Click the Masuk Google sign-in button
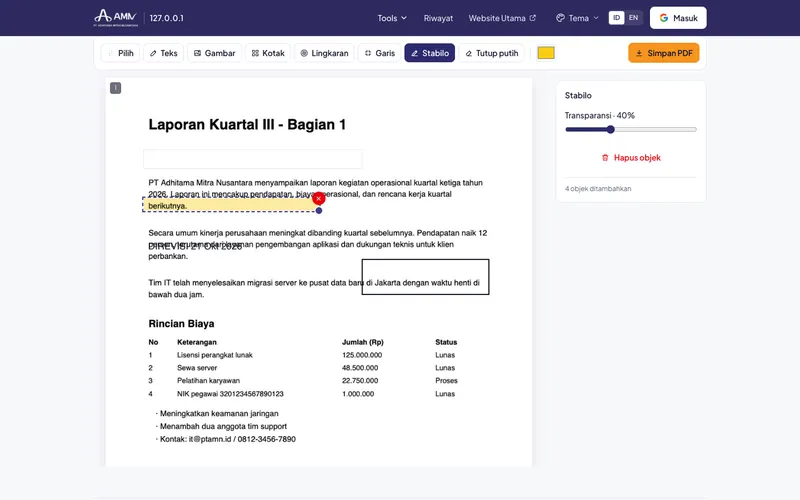800x500 pixels. click(678, 18)
